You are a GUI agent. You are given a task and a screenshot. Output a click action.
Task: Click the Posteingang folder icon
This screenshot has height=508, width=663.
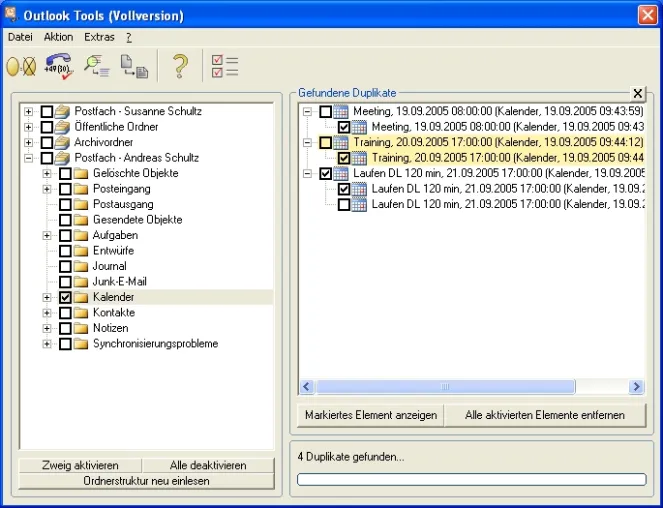pos(80,189)
